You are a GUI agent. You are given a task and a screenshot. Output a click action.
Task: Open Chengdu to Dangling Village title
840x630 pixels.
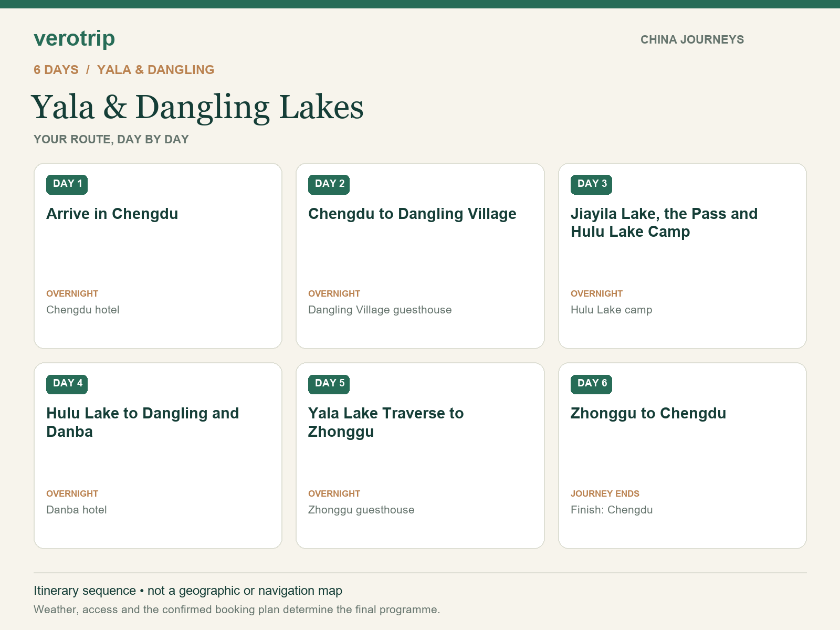[x=412, y=214]
